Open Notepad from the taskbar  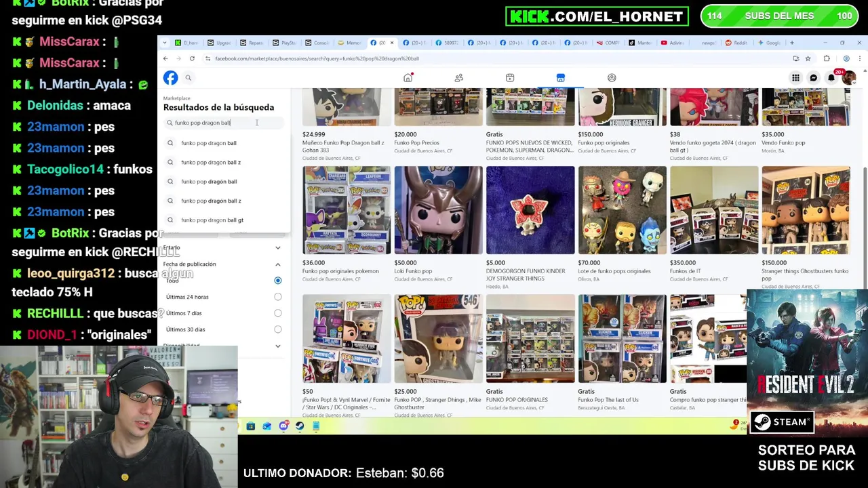point(316,426)
